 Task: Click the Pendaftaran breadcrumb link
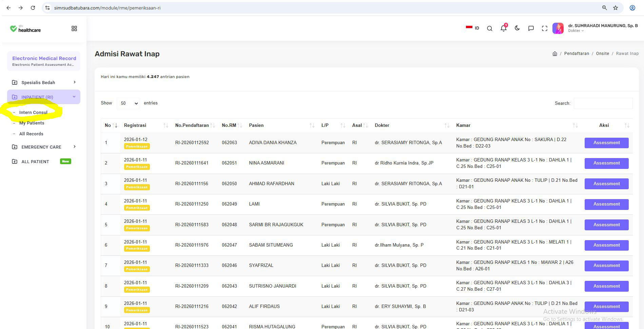[577, 54]
